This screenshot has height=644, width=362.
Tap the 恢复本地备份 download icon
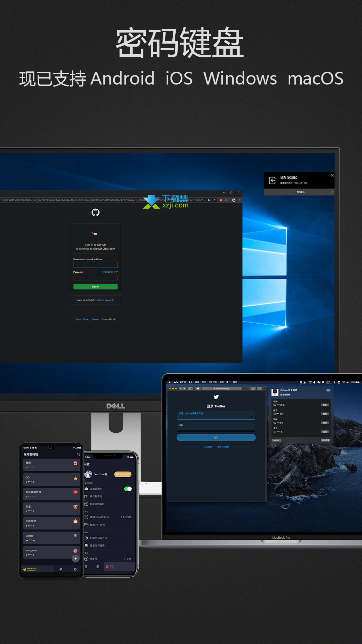[x=86, y=504]
